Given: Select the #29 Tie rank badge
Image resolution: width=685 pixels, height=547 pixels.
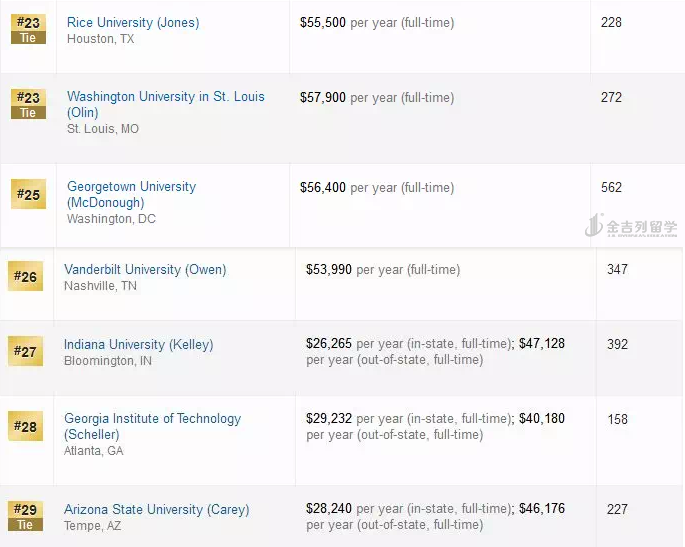Looking at the screenshot, I should click(x=25, y=516).
